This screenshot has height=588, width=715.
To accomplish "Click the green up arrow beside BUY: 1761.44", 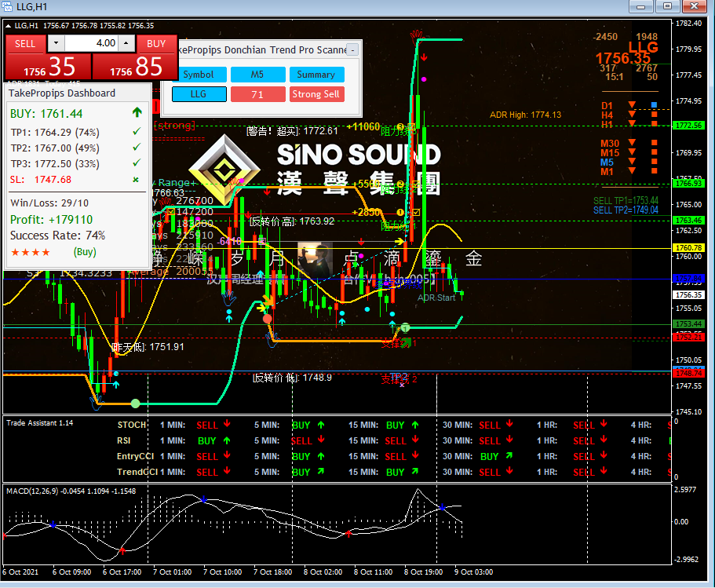I will [137, 112].
